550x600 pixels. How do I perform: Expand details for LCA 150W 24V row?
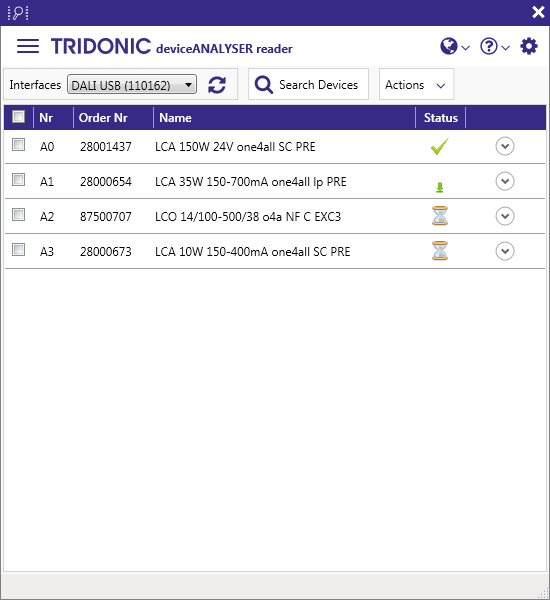coord(505,146)
